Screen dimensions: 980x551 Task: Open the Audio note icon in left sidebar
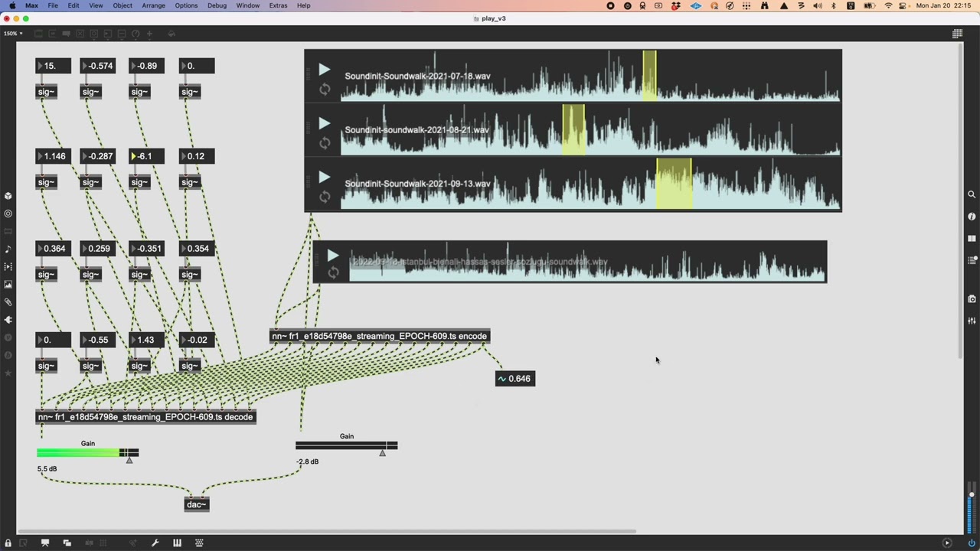(x=8, y=249)
